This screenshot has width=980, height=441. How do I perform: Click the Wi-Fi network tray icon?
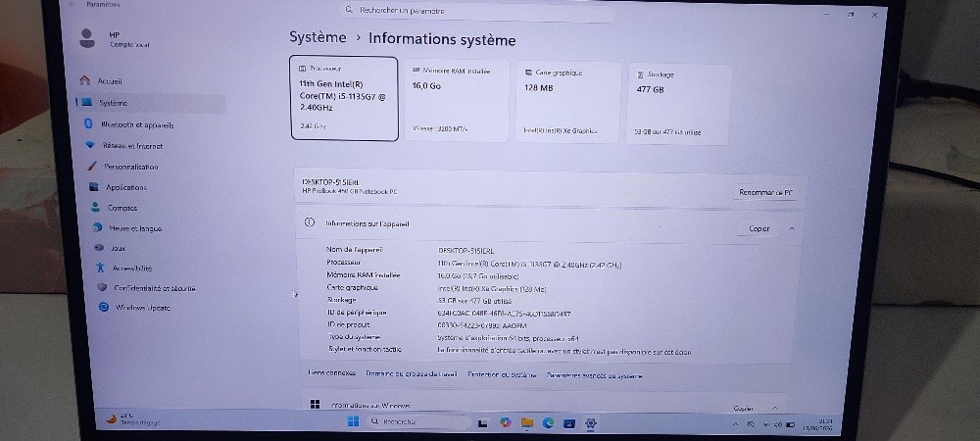(766, 424)
